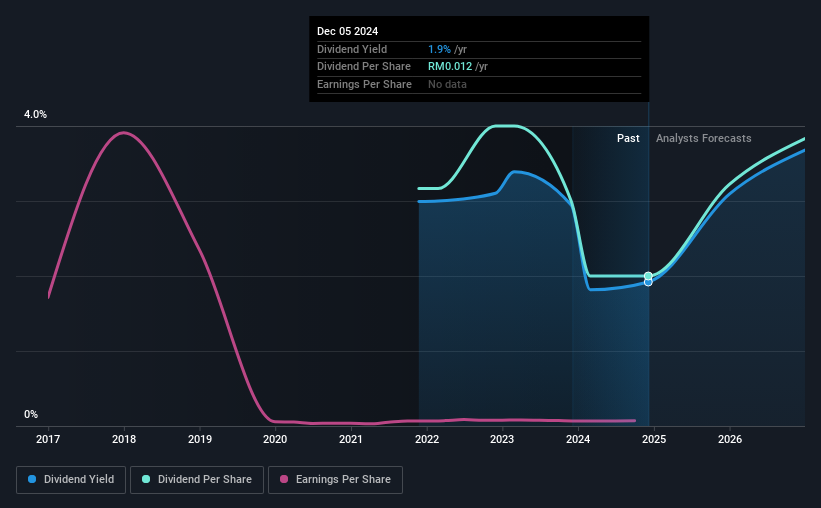The image size is (821, 508).
Task: Click the blue Dividend Yield legend dot
Action: pos(32,479)
